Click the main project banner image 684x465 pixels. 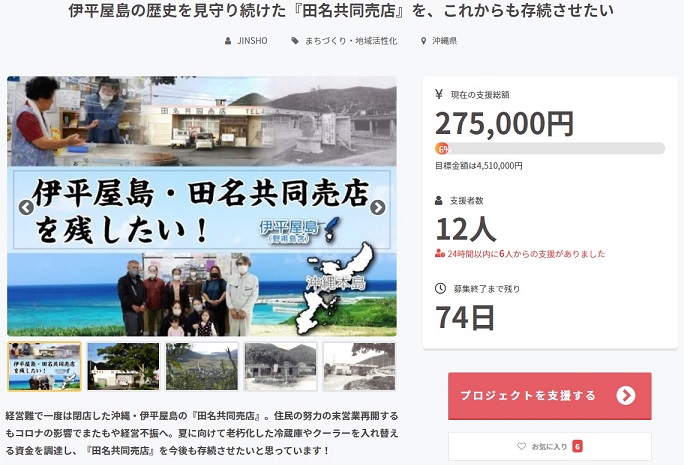(202, 206)
